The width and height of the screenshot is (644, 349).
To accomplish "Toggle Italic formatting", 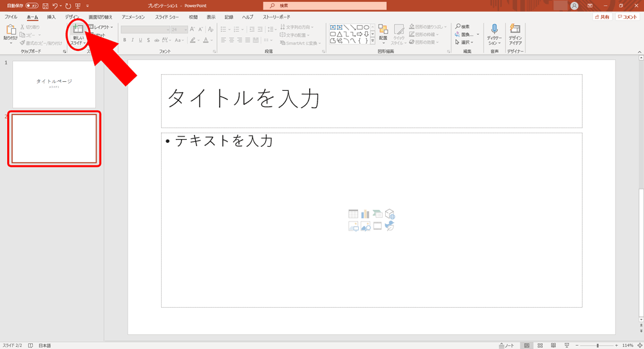I will (x=132, y=40).
